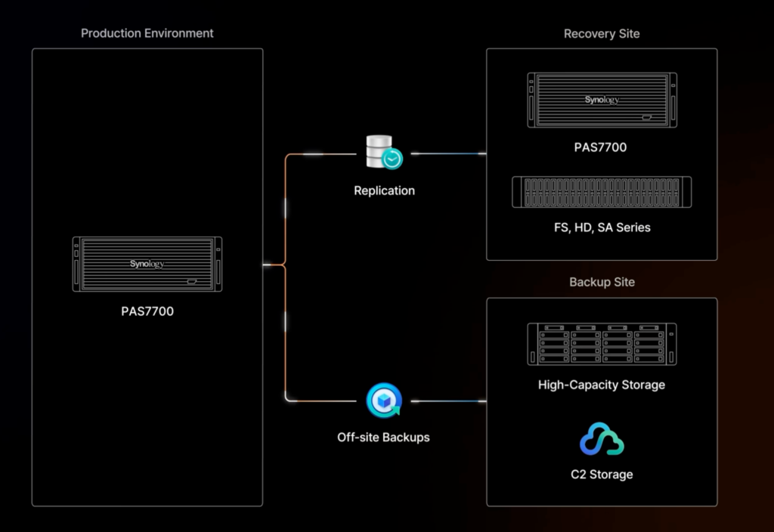774x532 pixels.
Task: Click the FS, HD, SA Series rack unit
Action: (602, 192)
